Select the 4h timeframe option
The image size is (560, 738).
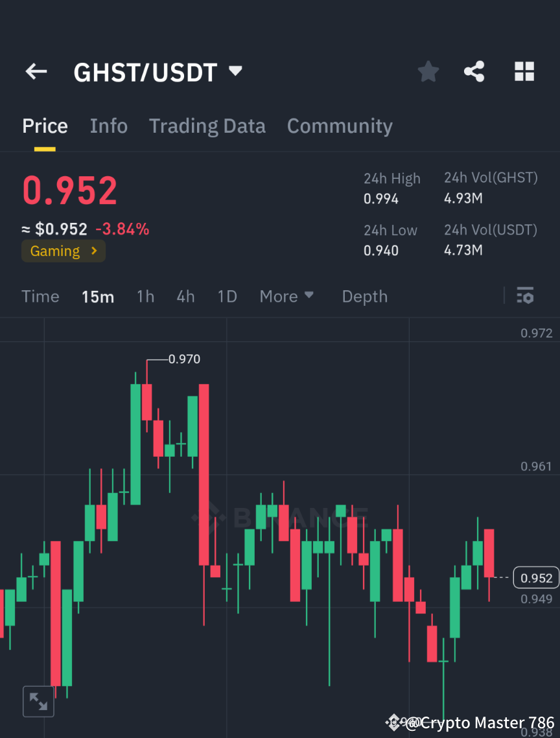[x=185, y=296]
